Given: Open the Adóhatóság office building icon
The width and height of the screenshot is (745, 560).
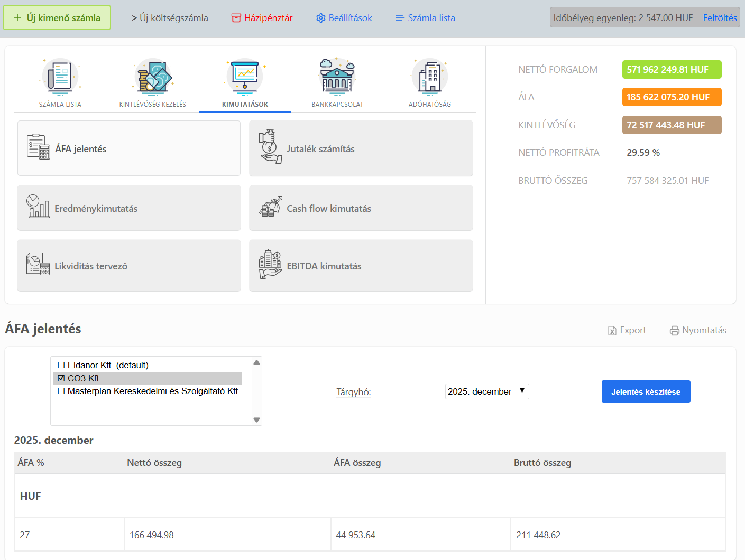Looking at the screenshot, I should [430, 77].
